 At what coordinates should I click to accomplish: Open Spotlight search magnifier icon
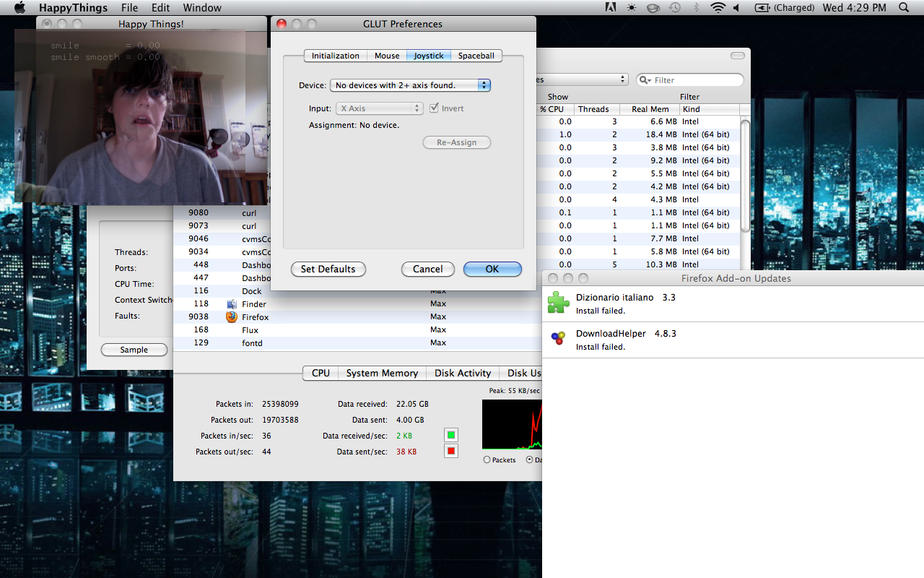pyautogui.click(x=904, y=8)
